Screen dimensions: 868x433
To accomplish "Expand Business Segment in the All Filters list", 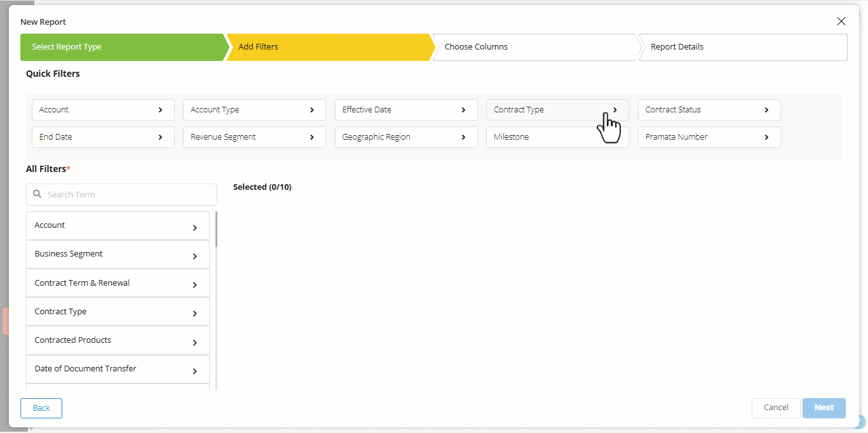I will [x=118, y=255].
